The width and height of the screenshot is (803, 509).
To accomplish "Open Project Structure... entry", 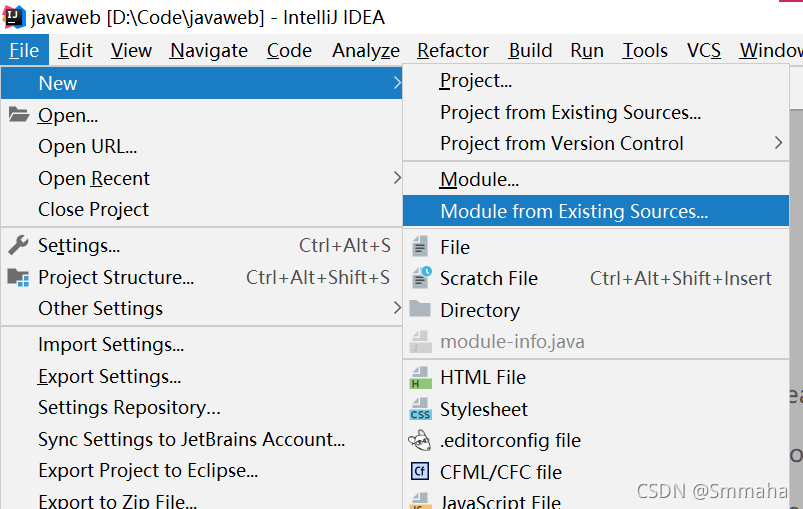I will tap(201, 277).
